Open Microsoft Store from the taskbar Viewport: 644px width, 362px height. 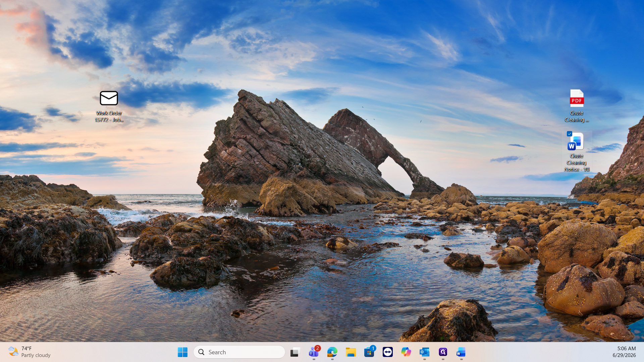click(369, 352)
